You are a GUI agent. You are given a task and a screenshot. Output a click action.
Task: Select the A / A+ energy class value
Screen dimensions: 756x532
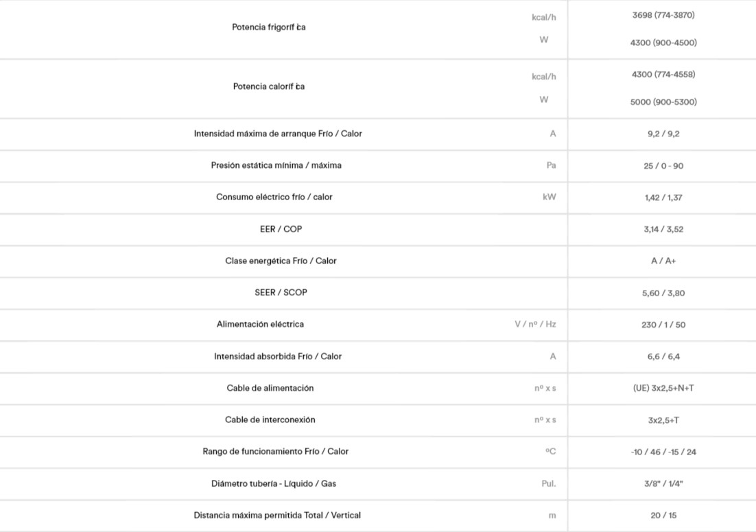tap(663, 261)
